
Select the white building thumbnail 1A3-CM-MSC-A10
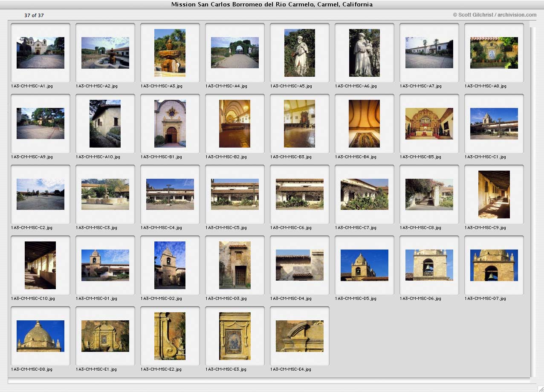click(105, 124)
